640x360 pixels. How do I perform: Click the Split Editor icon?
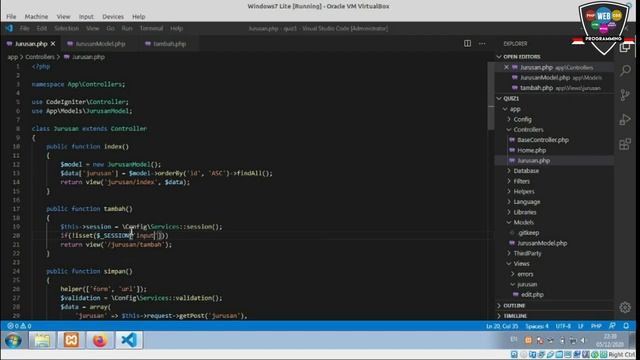(x=467, y=43)
